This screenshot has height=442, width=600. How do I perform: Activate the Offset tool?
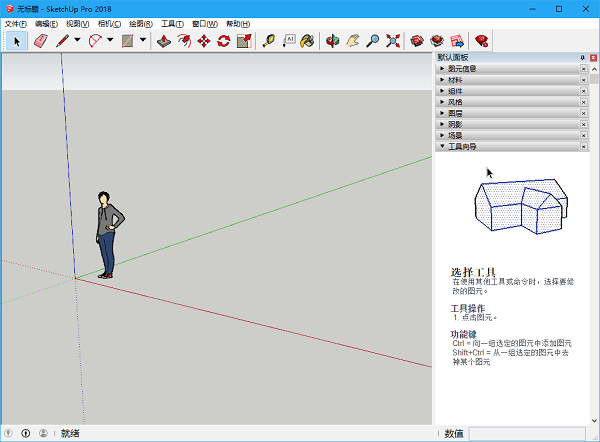point(184,41)
